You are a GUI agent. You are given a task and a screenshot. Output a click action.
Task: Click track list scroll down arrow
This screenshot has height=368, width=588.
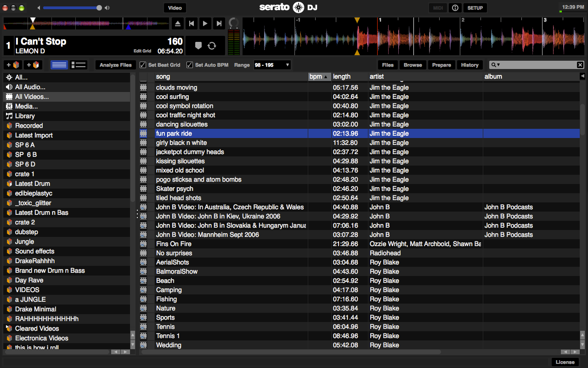[582, 344]
